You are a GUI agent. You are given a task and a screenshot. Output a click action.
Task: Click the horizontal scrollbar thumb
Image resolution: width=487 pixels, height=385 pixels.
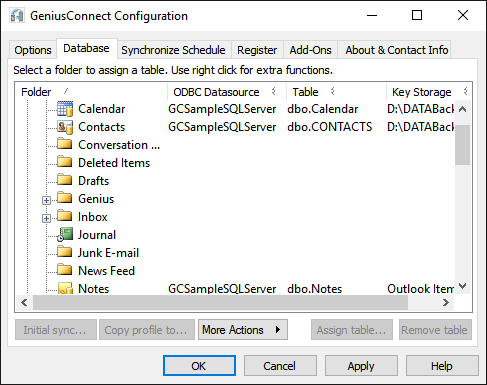[x=220, y=302]
